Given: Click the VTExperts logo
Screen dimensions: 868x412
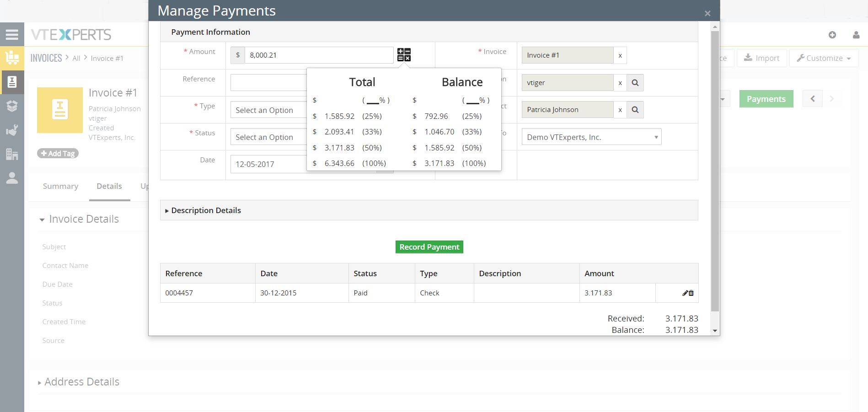Looking at the screenshot, I should click(x=71, y=35).
